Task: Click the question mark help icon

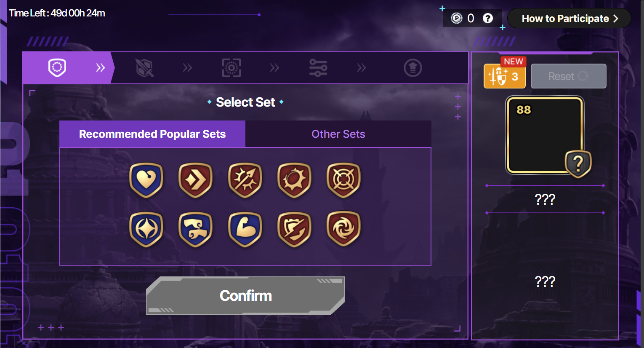Action: point(487,19)
